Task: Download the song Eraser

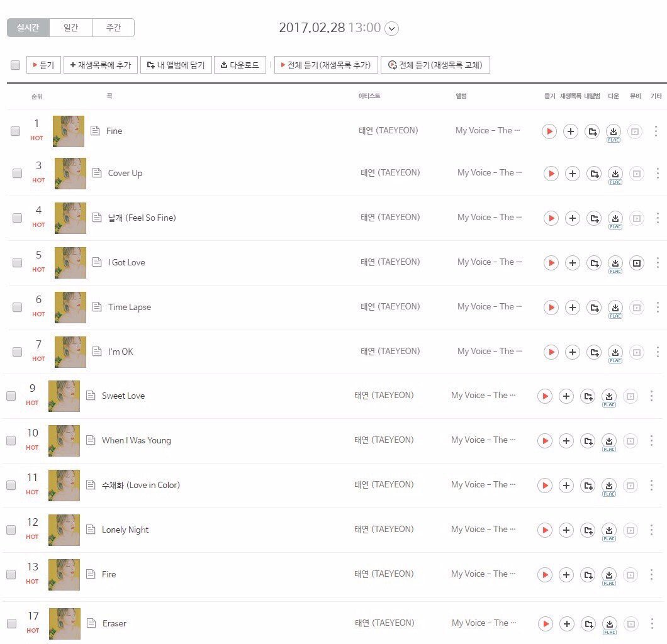Action: coord(610,625)
